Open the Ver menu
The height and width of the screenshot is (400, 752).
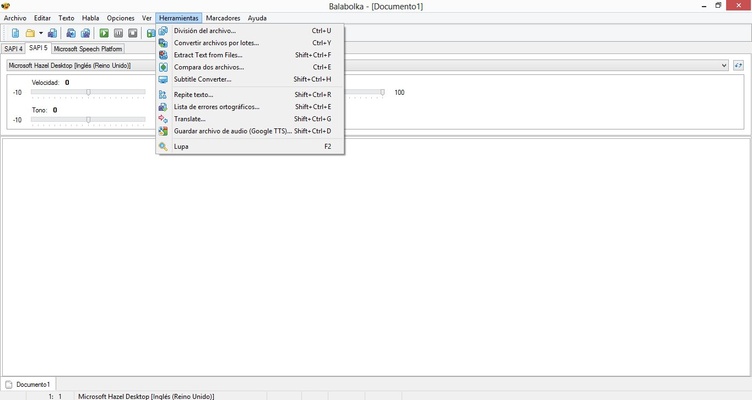pyautogui.click(x=147, y=18)
